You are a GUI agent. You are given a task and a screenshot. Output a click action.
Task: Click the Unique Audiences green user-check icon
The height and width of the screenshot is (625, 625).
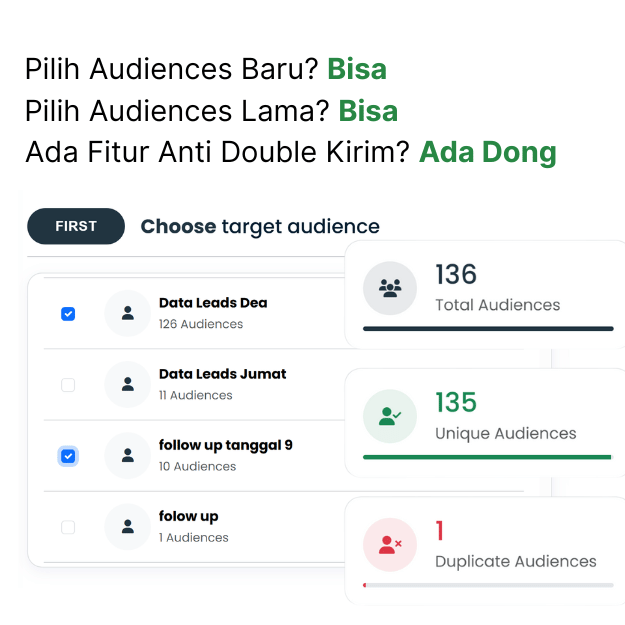pyautogui.click(x=390, y=416)
